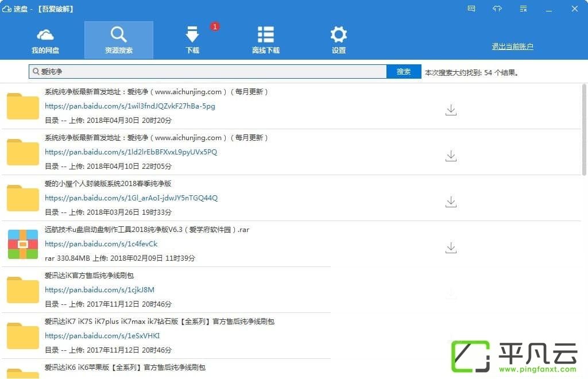Image resolution: width=588 pixels, height=379 pixels.
Task: Select the 资源搜索 search tab
Action: point(118,40)
